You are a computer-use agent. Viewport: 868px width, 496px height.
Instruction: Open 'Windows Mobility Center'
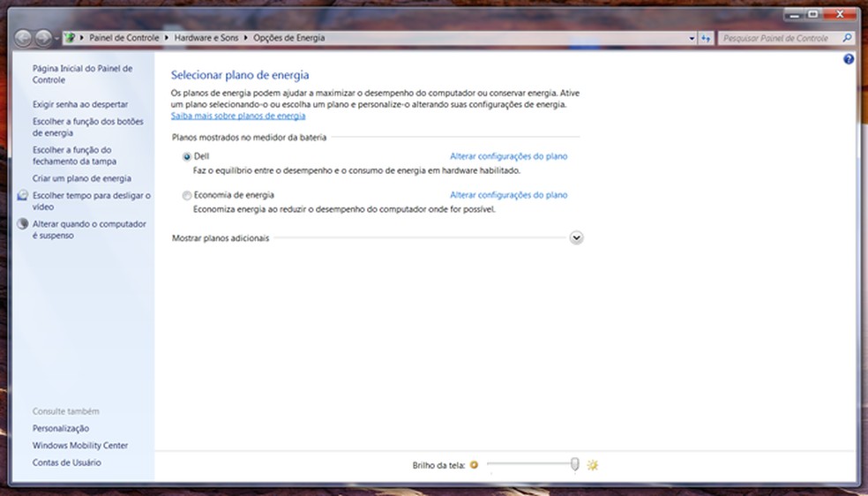tap(80, 446)
